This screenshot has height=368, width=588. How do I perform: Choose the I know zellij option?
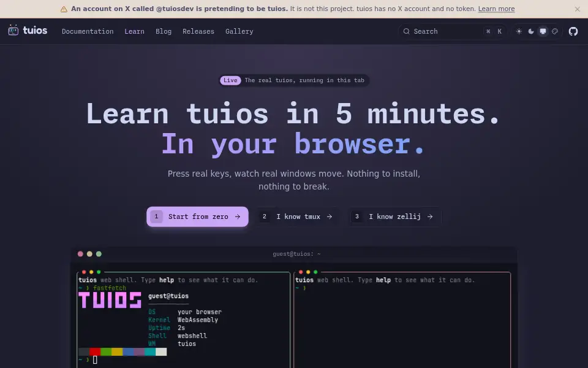click(395, 217)
